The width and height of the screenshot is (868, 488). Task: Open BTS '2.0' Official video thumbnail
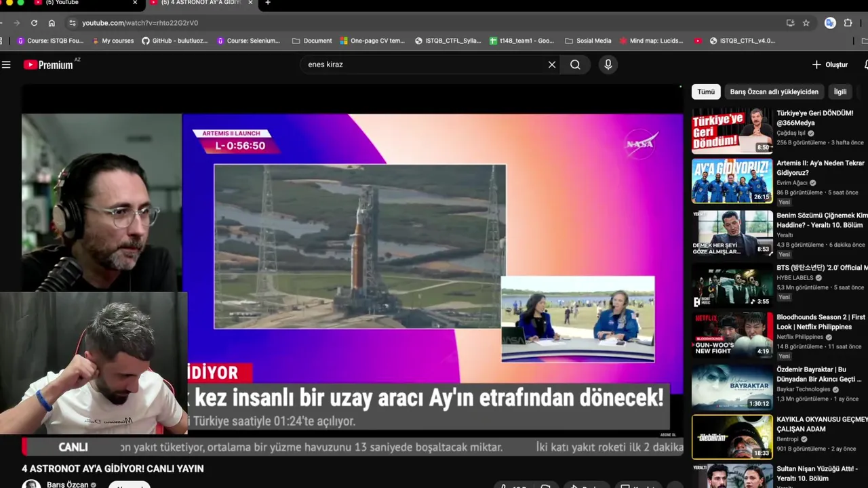click(732, 285)
